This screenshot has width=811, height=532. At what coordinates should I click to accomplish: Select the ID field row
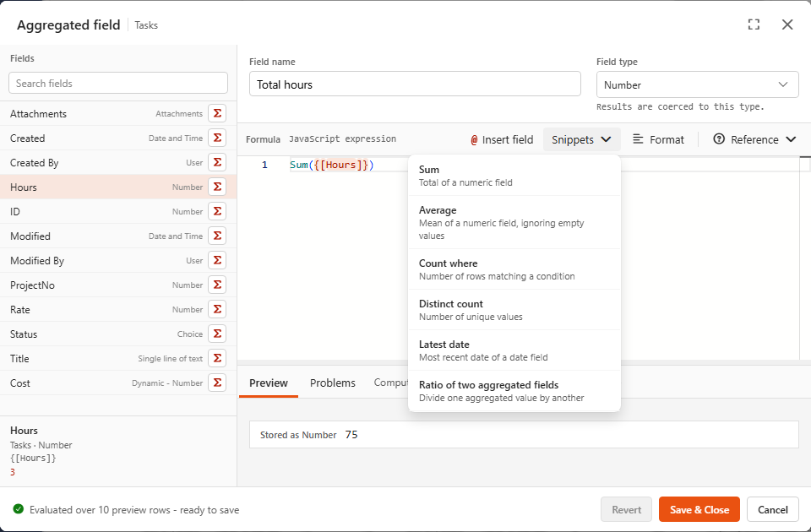coord(118,211)
